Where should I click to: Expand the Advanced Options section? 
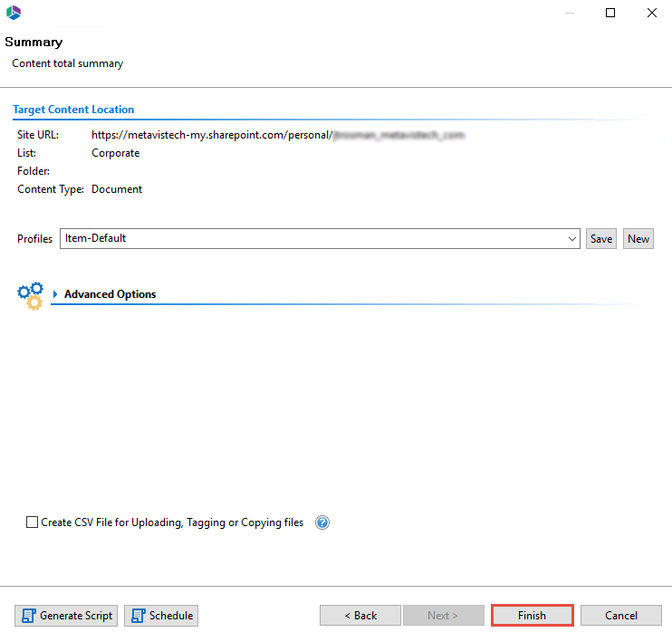(55, 294)
